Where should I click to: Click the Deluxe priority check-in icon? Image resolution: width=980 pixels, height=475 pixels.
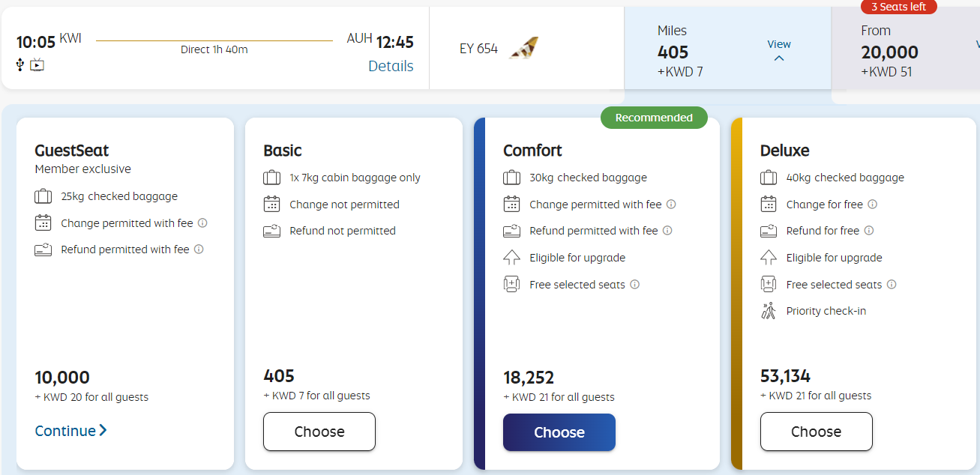pyautogui.click(x=769, y=311)
